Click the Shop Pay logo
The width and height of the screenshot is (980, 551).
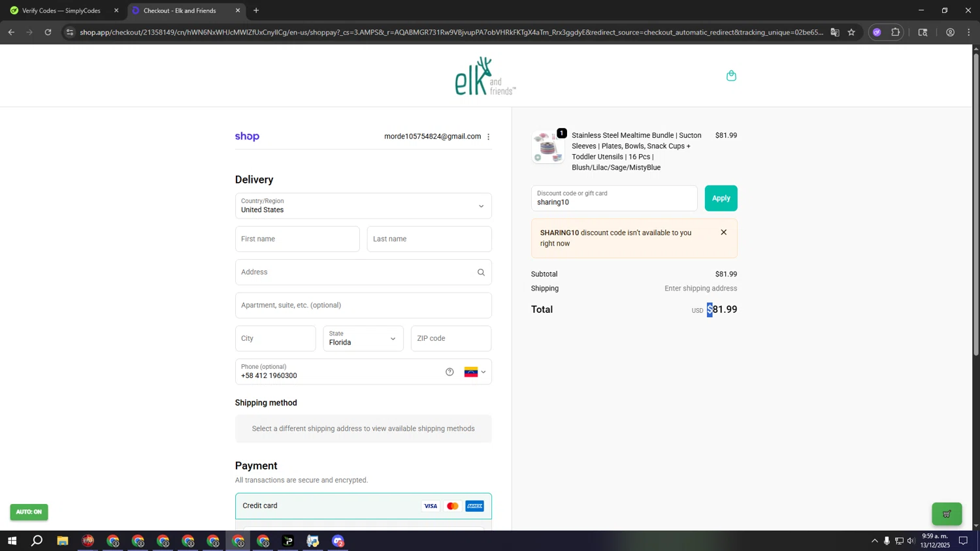click(x=247, y=136)
